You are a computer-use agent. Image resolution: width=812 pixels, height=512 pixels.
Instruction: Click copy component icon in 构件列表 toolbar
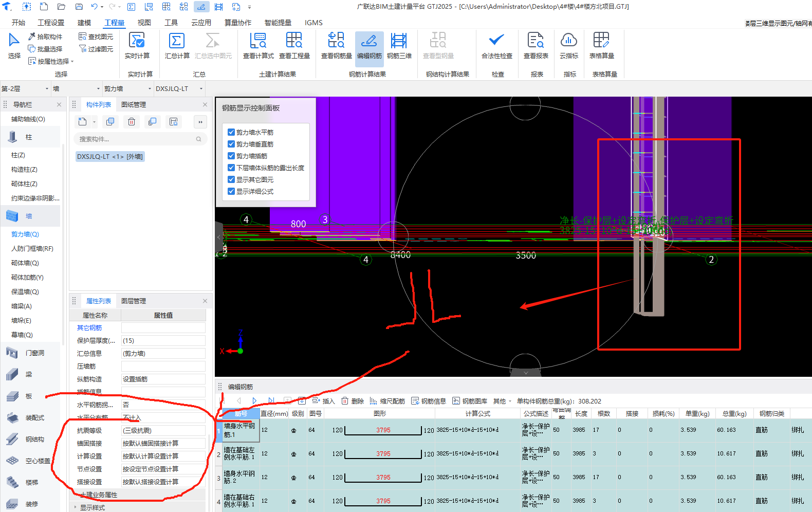(x=110, y=122)
